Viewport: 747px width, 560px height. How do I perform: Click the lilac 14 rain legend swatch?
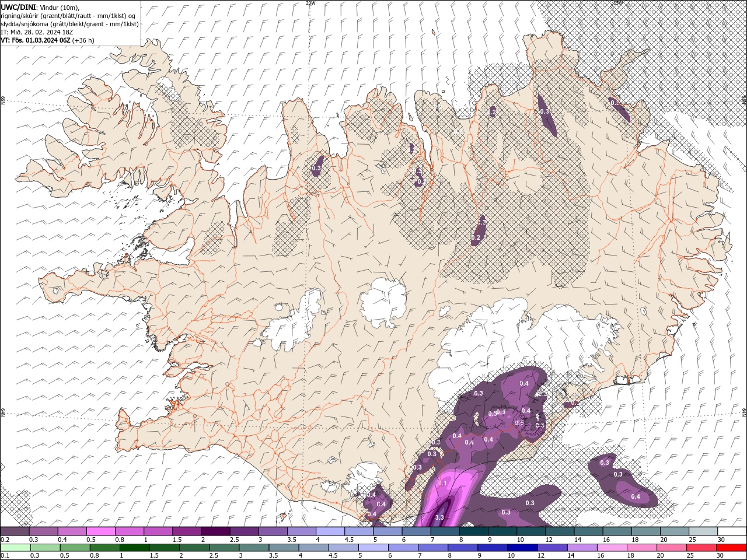581,548
